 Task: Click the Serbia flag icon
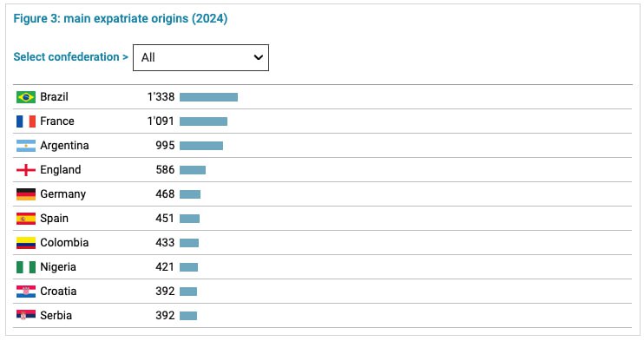(x=26, y=315)
